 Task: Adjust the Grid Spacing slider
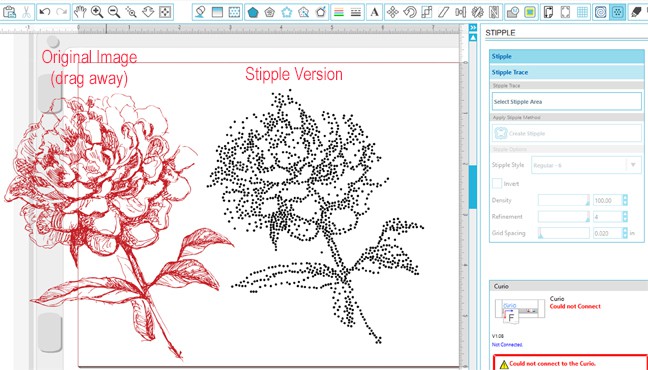point(564,233)
